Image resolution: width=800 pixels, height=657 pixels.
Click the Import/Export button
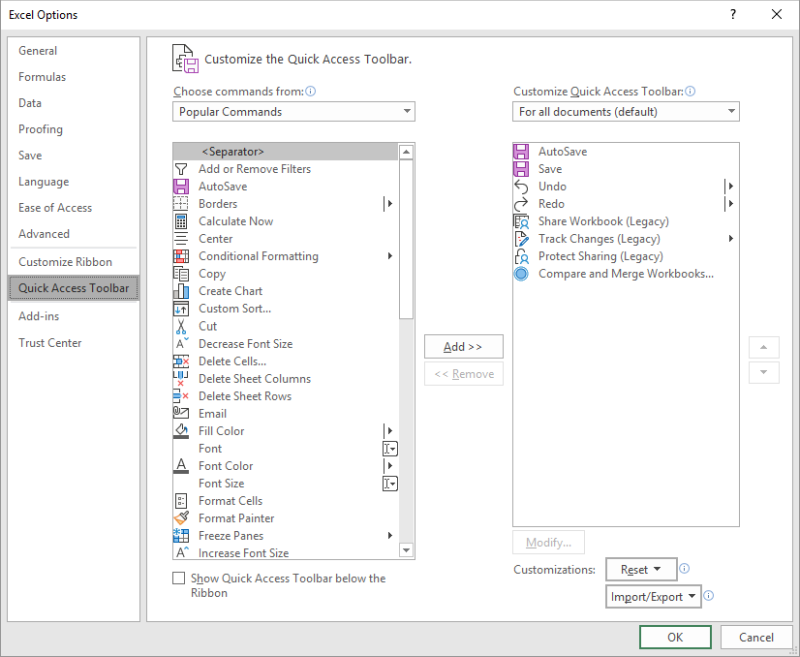pyautogui.click(x=653, y=596)
